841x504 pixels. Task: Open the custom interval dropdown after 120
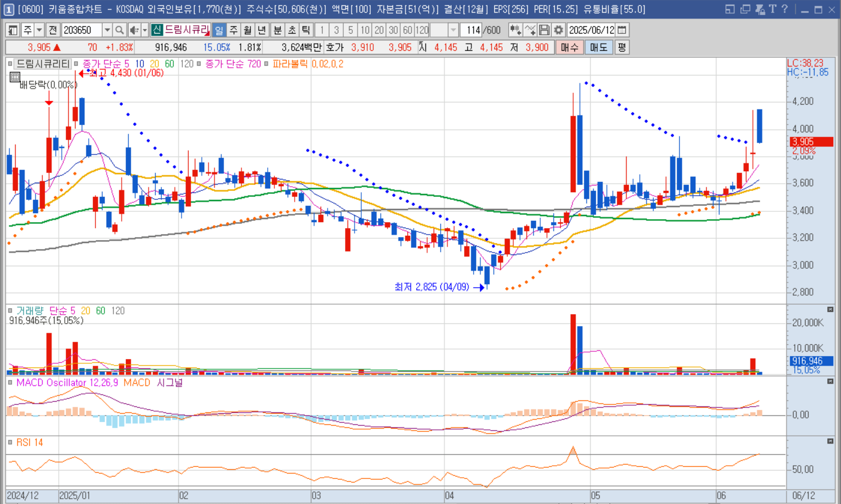pyautogui.click(x=453, y=30)
